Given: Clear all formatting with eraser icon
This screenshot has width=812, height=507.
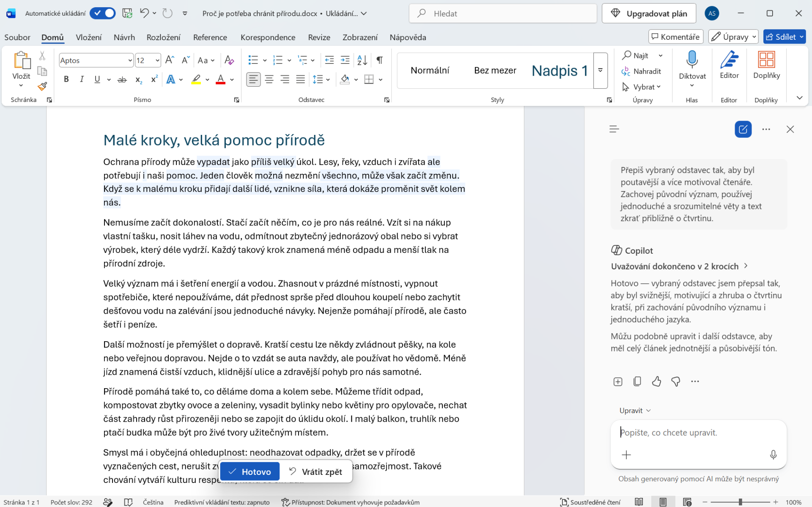Looking at the screenshot, I should pos(229,60).
